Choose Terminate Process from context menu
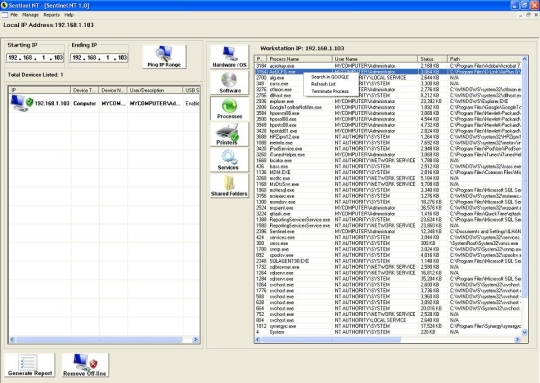This screenshot has height=383, width=540. tap(330, 91)
